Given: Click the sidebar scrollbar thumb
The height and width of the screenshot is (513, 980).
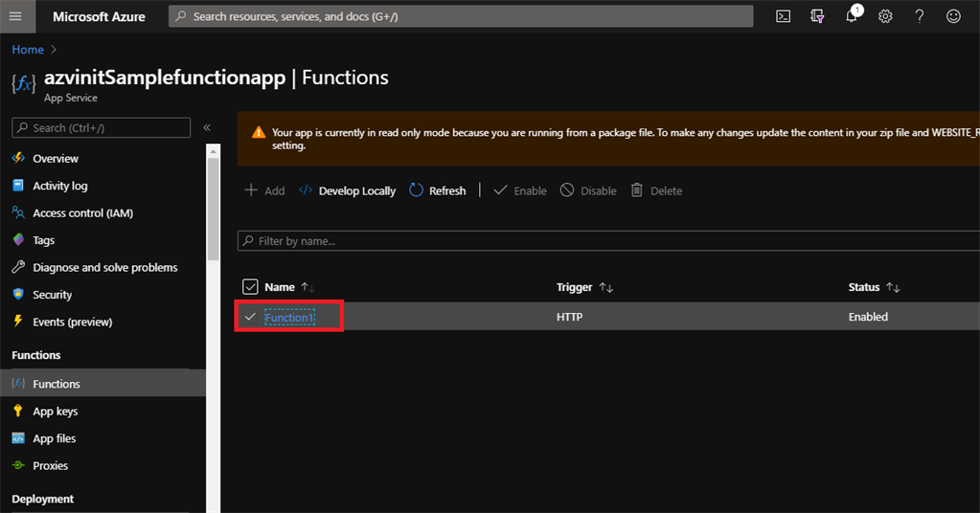Looking at the screenshot, I should [213, 209].
